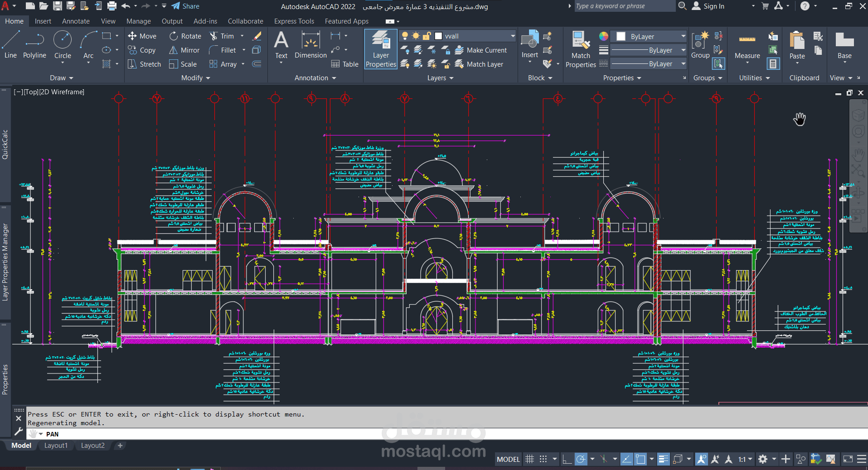
Task: Click the Plot (print) icon
Action: click(x=112, y=6)
